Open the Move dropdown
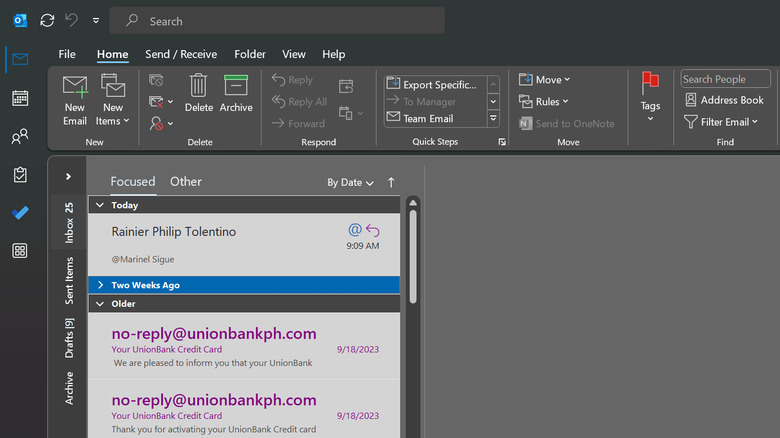The width and height of the screenshot is (780, 438). pyautogui.click(x=544, y=80)
